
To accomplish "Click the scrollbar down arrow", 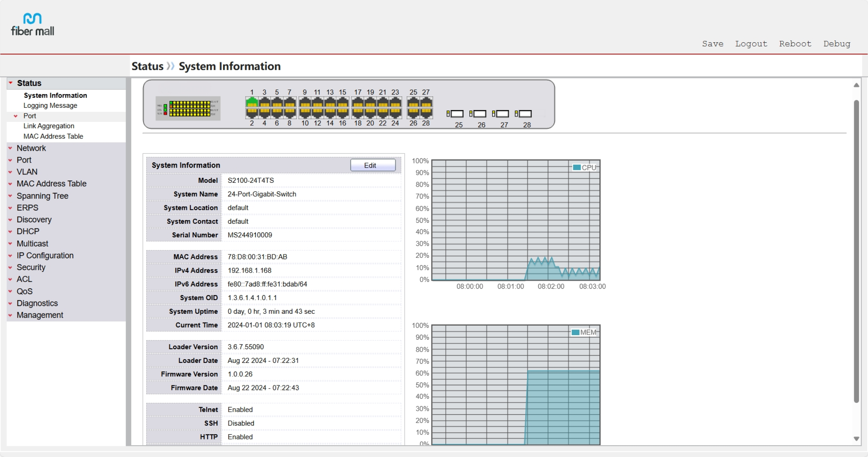I will (856, 439).
